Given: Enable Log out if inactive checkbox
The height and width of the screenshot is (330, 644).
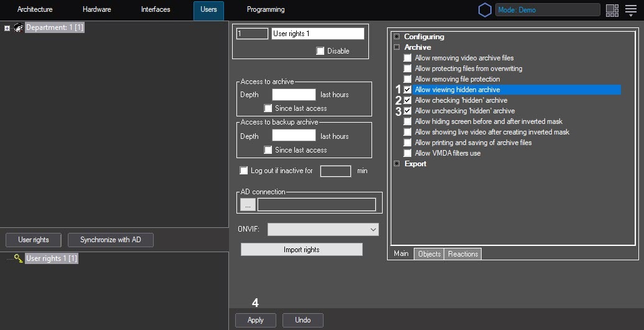Looking at the screenshot, I should (244, 171).
